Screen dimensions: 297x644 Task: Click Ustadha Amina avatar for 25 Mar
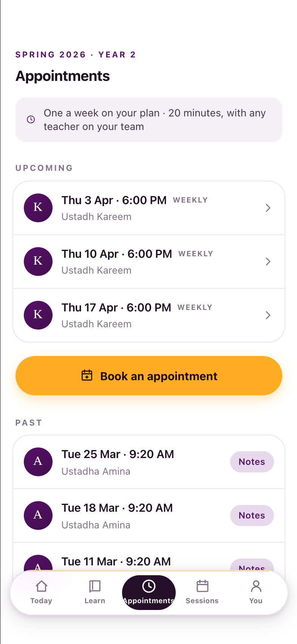(38, 462)
